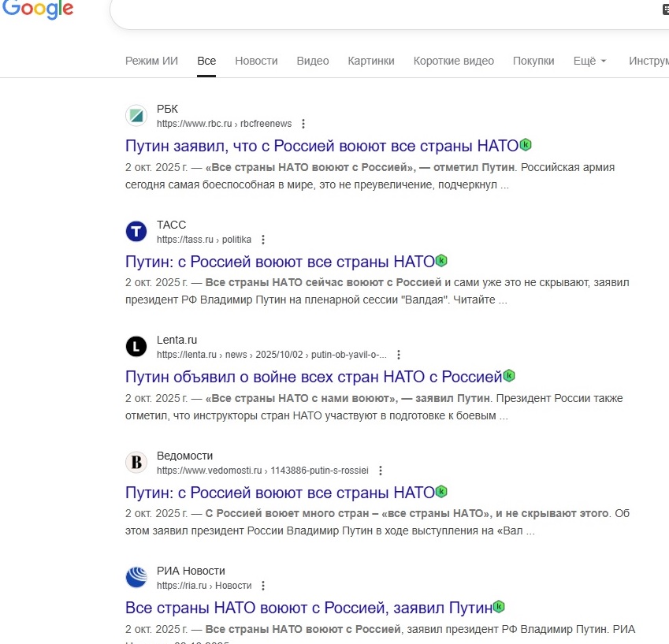Click green badge beside РБК headline
669x644 pixels.
(526, 145)
